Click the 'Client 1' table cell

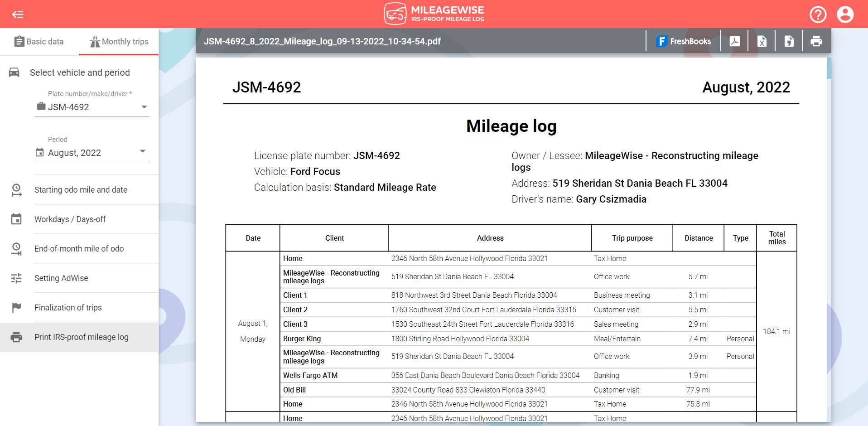pyautogui.click(x=334, y=295)
